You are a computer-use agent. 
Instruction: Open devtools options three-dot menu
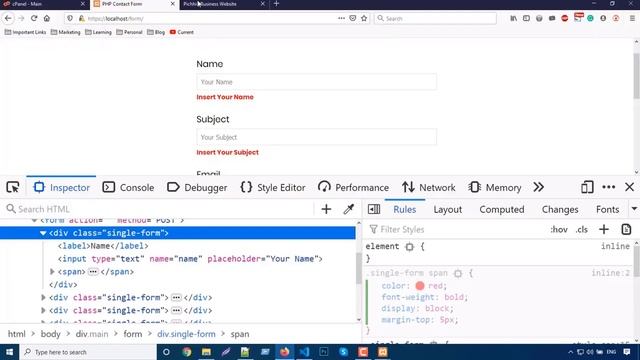point(609,187)
